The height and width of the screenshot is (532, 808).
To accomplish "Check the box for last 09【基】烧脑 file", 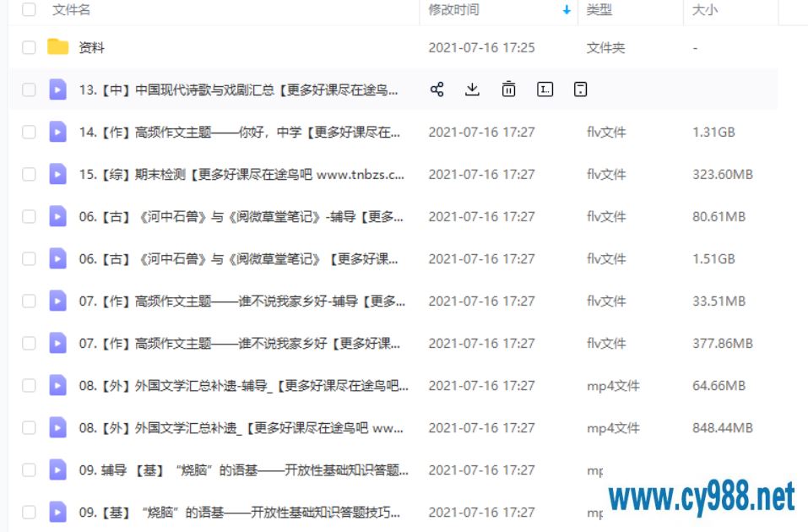I will (29, 513).
